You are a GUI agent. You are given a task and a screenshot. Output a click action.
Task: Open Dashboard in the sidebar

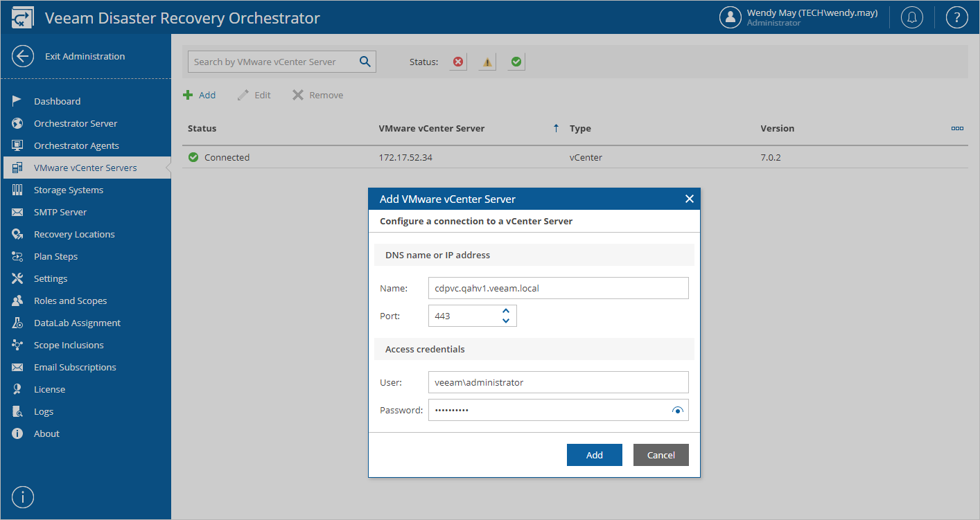[58, 101]
